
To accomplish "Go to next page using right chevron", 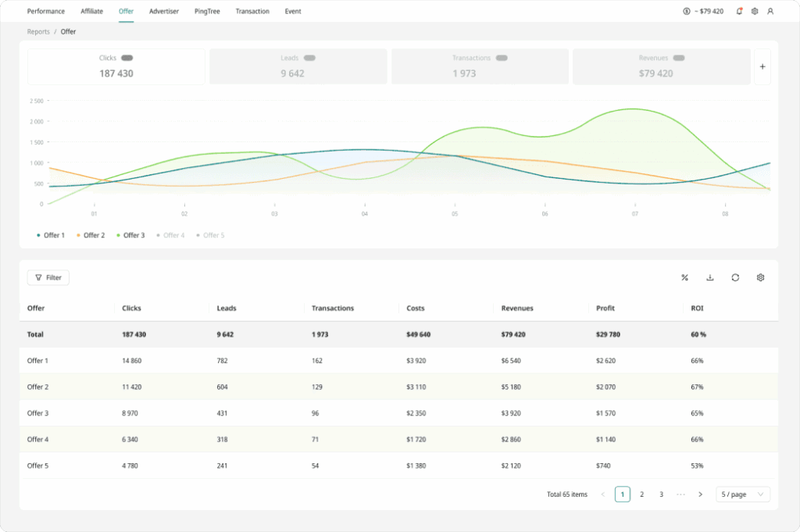I will [x=700, y=495].
